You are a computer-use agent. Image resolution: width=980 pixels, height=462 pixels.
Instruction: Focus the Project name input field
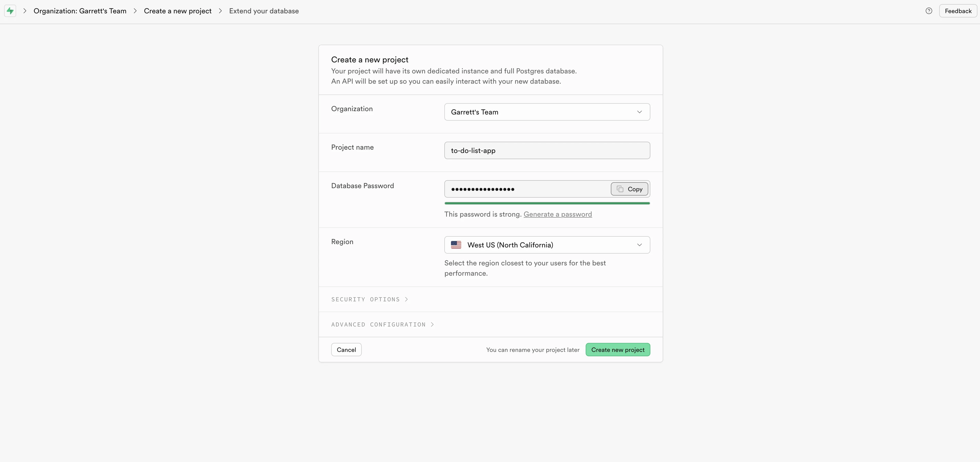point(547,150)
